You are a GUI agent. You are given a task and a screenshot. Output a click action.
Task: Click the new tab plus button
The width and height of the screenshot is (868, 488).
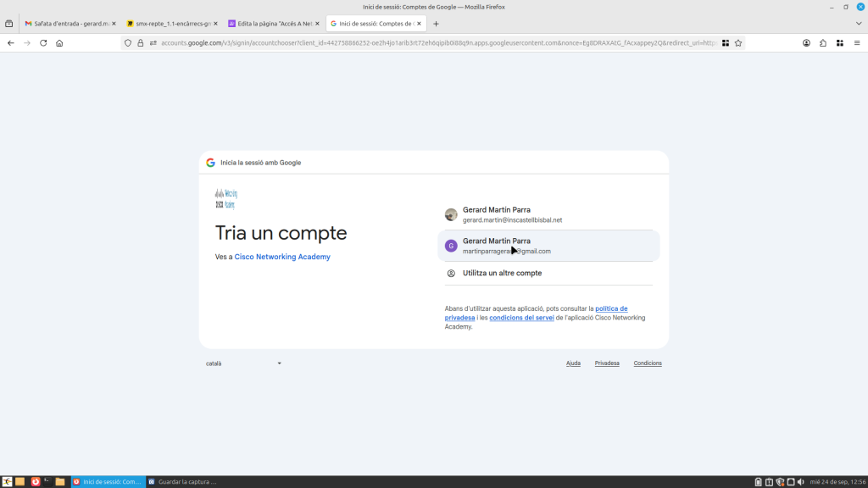[x=437, y=24]
